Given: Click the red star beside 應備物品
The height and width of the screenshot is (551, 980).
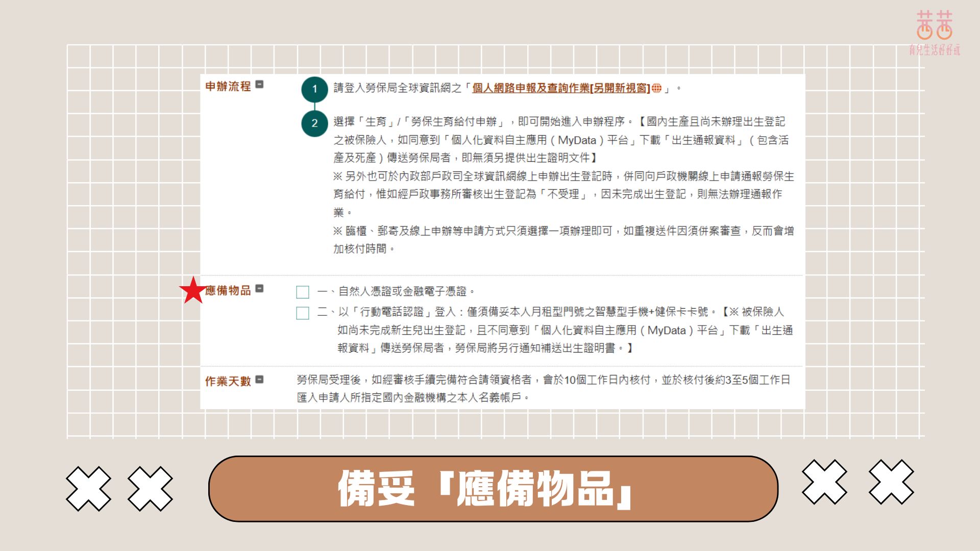Looking at the screenshot, I should click(x=193, y=290).
